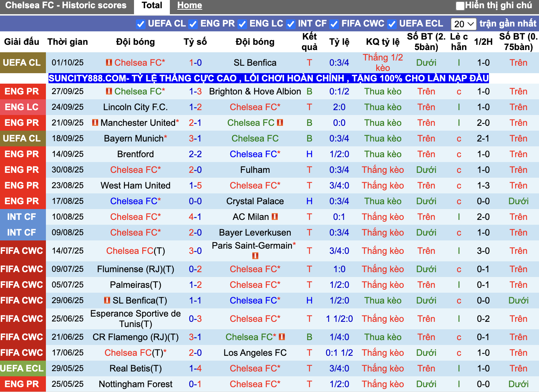Click the 'Tỷ số' column header
The image size is (539, 392).
point(195,42)
